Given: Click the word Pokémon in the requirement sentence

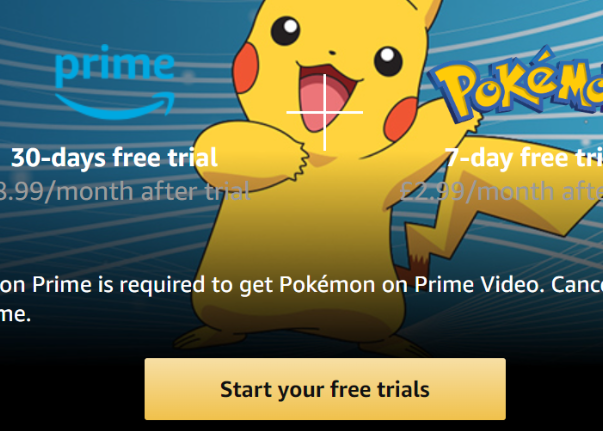Looking at the screenshot, I should [327, 285].
